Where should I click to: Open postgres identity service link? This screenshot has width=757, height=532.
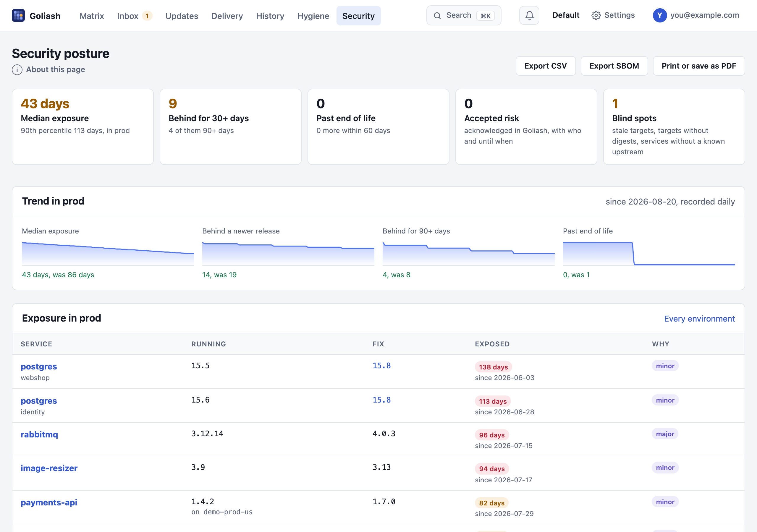coord(39,401)
